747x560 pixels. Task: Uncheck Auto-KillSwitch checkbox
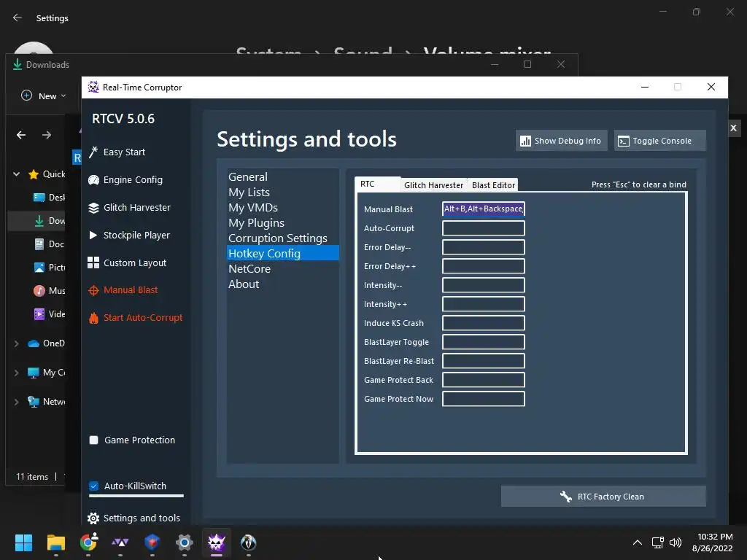point(94,486)
